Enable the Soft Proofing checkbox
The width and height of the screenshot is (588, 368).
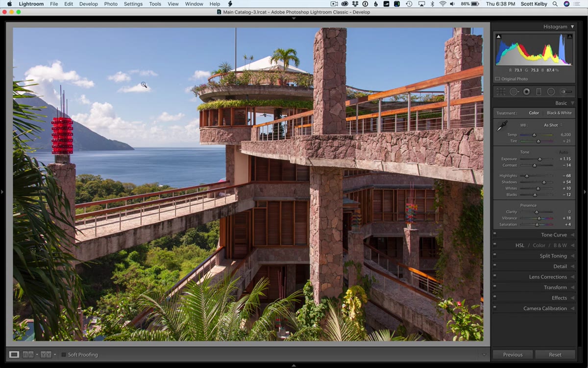click(64, 354)
